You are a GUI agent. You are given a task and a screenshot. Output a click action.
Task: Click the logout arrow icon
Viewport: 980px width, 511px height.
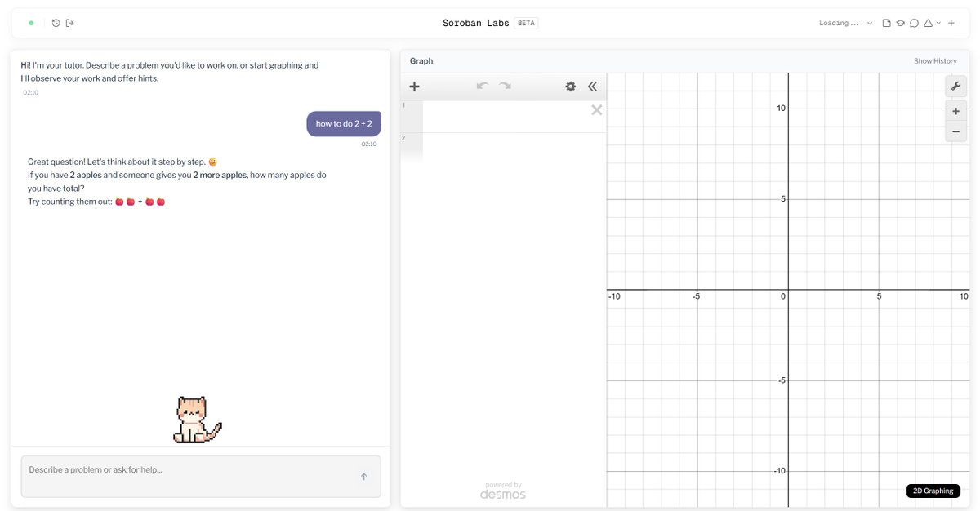pos(70,23)
